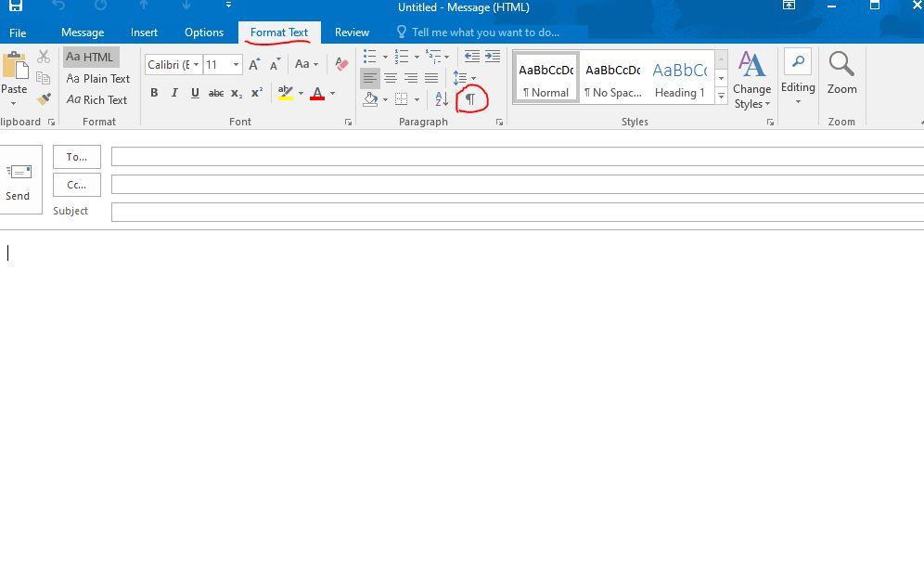Click the Send button
The height and width of the screenshot is (584, 924).
click(x=19, y=179)
